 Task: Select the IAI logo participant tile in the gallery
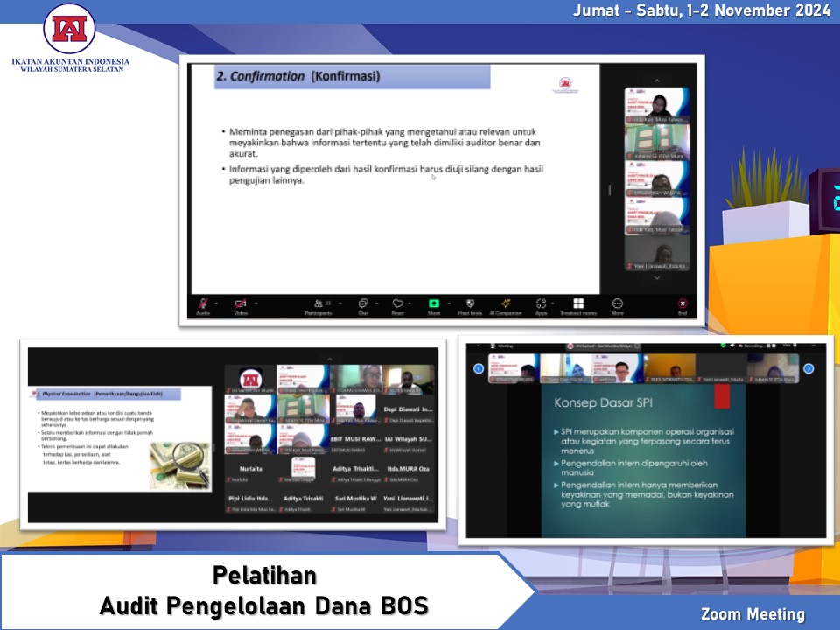coord(250,380)
